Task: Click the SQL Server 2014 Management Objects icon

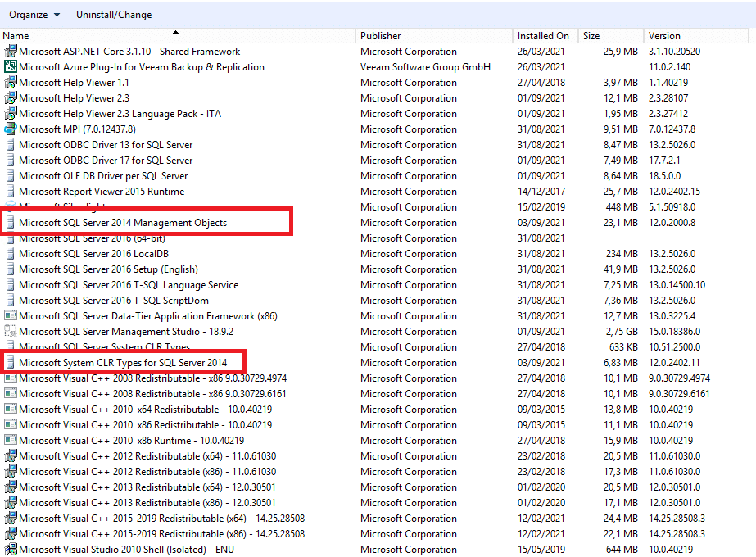Action: click(10, 222)
